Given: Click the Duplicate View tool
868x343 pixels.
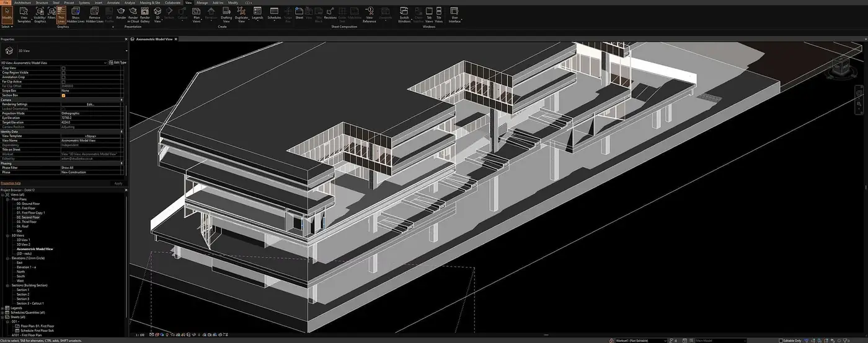Looking at the screenshot, I should point(241,15).
